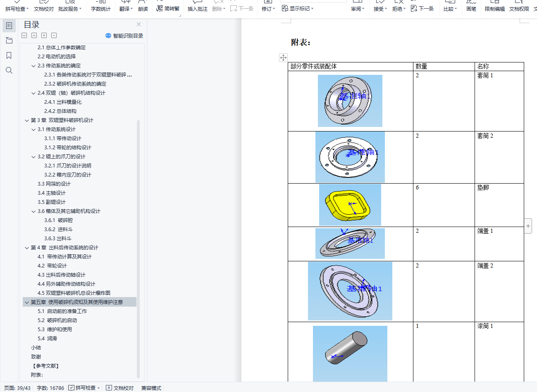Jump to 3.6.2 进料斗 heading

click(x=58, y=229)
